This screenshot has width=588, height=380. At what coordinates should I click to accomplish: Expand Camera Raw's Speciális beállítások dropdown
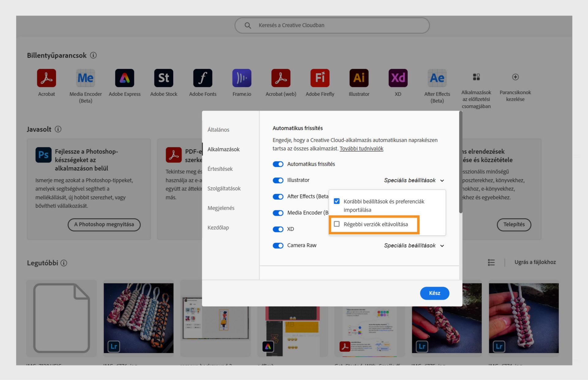coord(414,245)
